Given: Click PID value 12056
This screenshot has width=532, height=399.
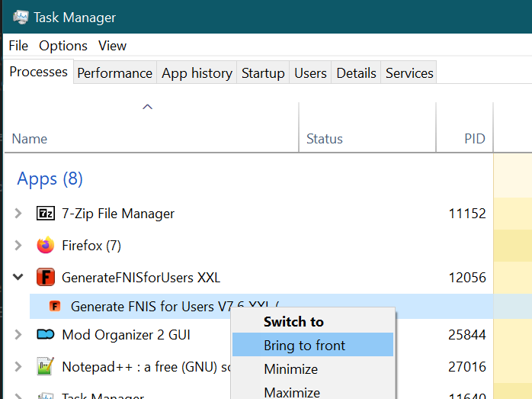Looking at the screenshot, I should tap(467, 278).
